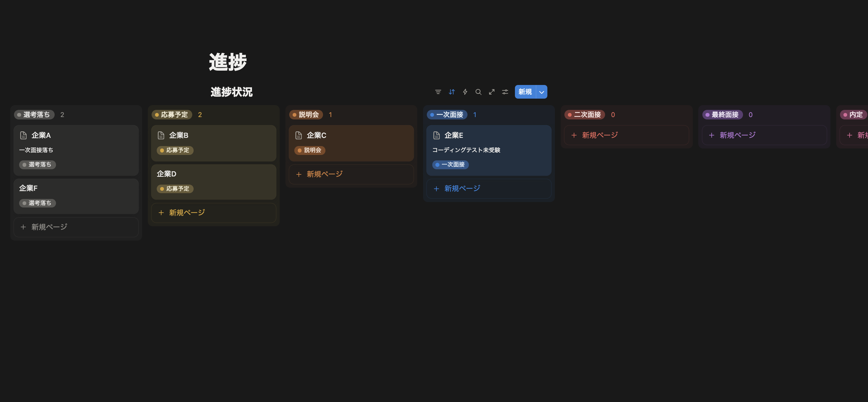
Task: Click the 選考落ち tag on 企業F
Action: (38, 203)
